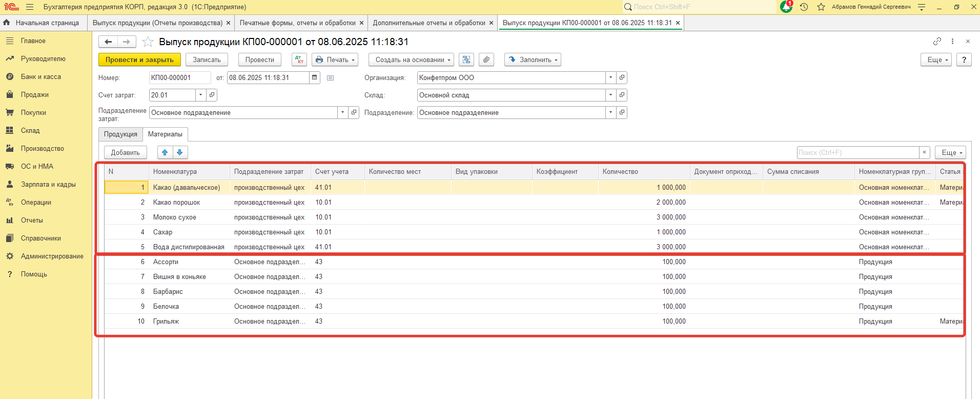Image resolution: width=980 pixels, height=399 pixels.
Task: Open the Производство section in sidebar
Action: click(42, 149)
